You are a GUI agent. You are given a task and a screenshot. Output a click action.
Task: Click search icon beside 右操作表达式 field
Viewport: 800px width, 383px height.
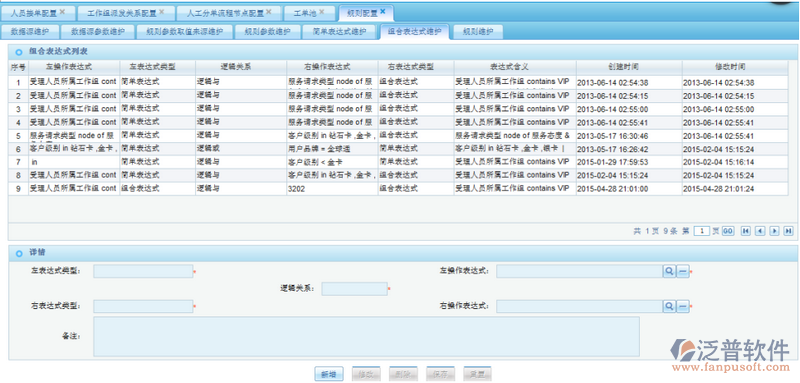tap(669, 307)
